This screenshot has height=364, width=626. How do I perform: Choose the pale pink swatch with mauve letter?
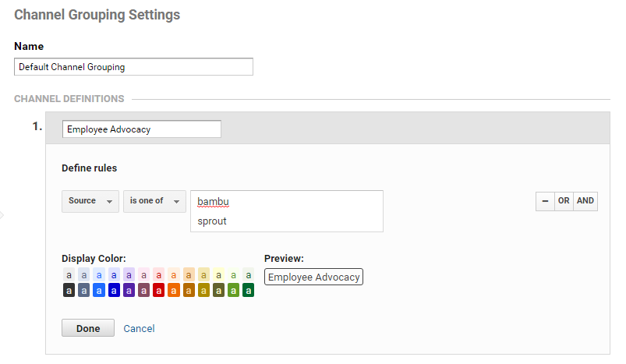(143, 274)
